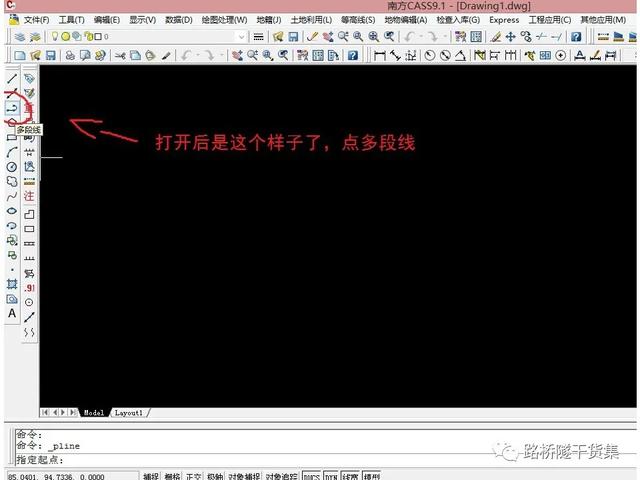Toggle 极轴 polar tracking in status bar
This screenshot has width=640, height=480.
click(215, 476)
